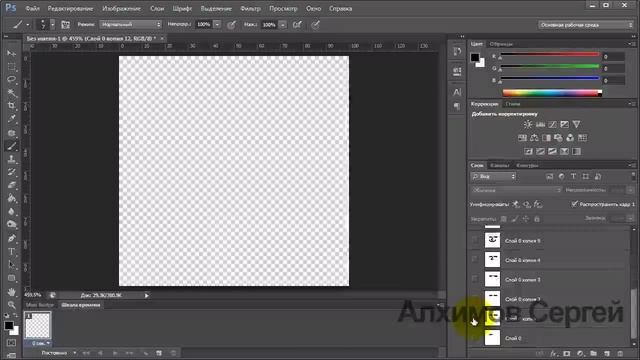The height and width of the screenshot is (360, 640).
Task: Open the Режим blend mode dropdown in options bar
Action: pyautogui.click(x=131, y=24)
